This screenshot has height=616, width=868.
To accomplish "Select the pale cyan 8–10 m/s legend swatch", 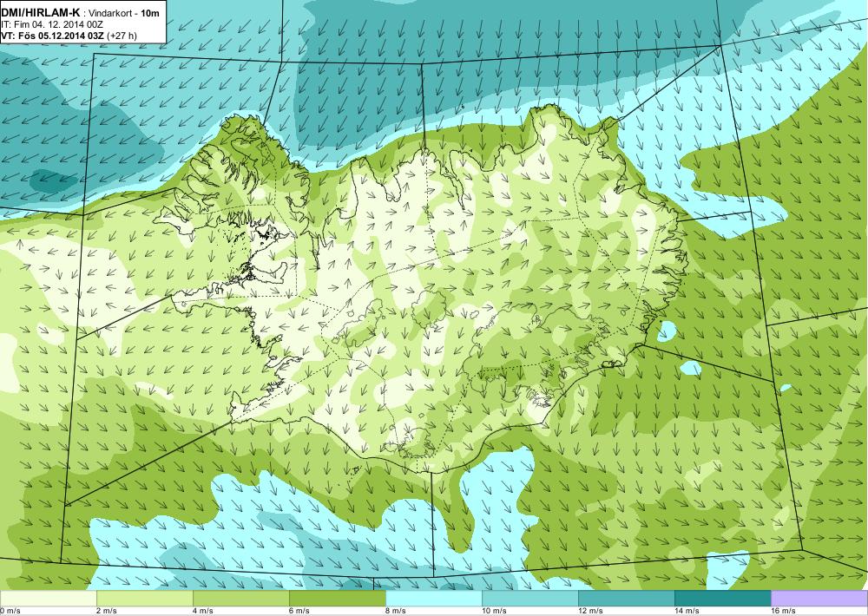I will [x=434, y=599].
